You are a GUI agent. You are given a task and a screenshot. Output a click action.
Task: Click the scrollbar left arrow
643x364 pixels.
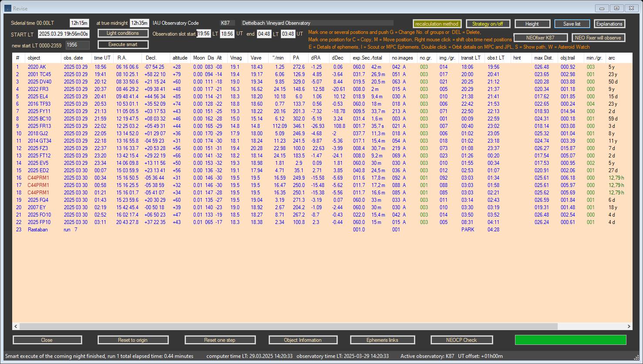point(16,326)
